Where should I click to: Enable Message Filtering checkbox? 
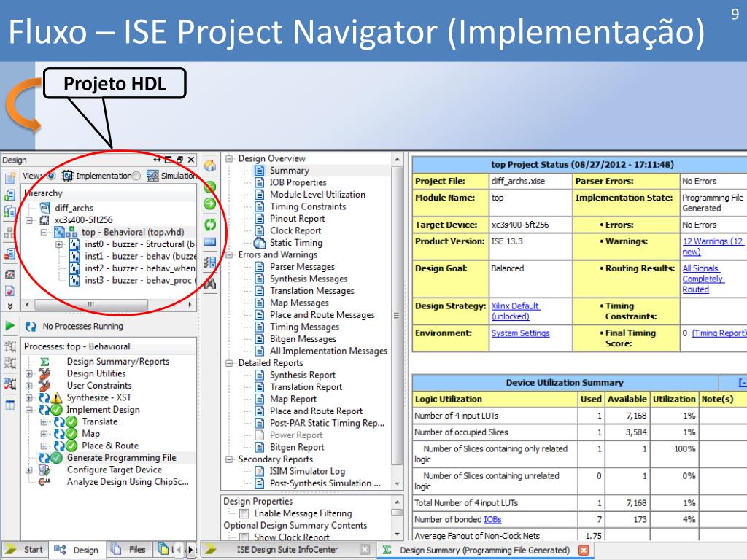[x=244, y=513]
